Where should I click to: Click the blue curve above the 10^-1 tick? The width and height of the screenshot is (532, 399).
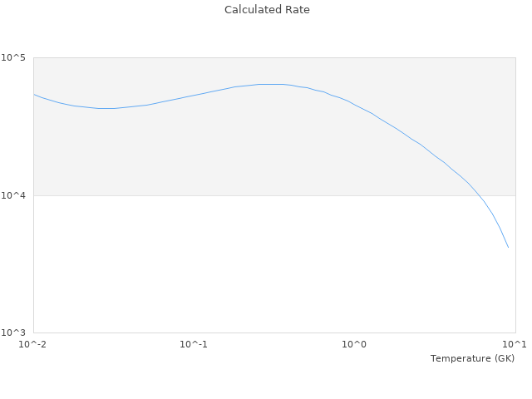pyautogui.click(x=194, y=95)
